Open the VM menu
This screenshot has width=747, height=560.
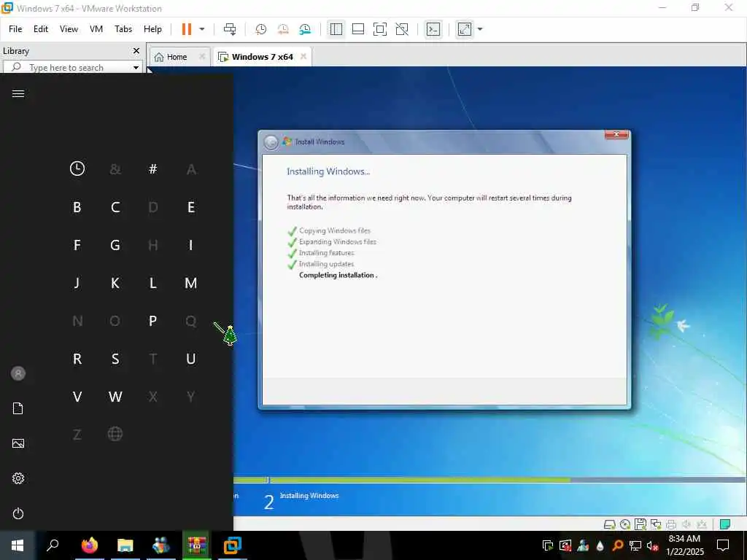click(96, 29)
